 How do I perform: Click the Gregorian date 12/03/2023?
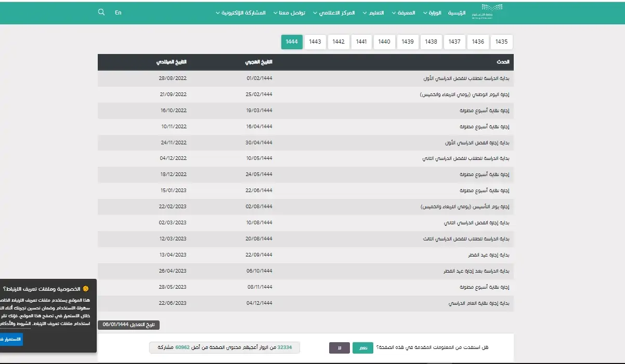tap(173, 239)
